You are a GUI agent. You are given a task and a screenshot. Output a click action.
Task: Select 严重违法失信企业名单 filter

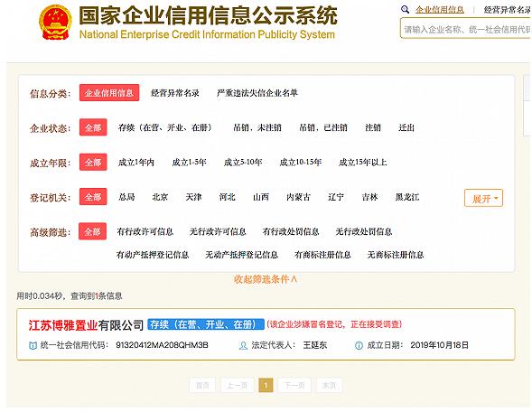[257, 93]
